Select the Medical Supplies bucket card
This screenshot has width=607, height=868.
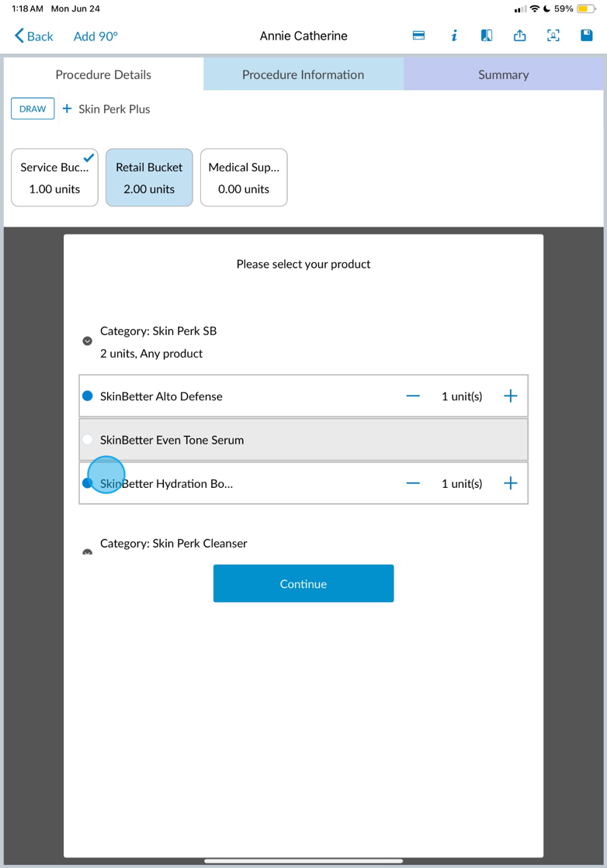(x=244, y=177)
